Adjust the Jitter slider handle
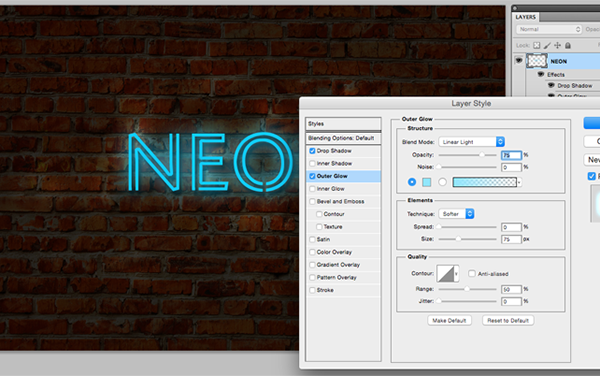The height and width of the screenshot is (376, 600). 439,301
